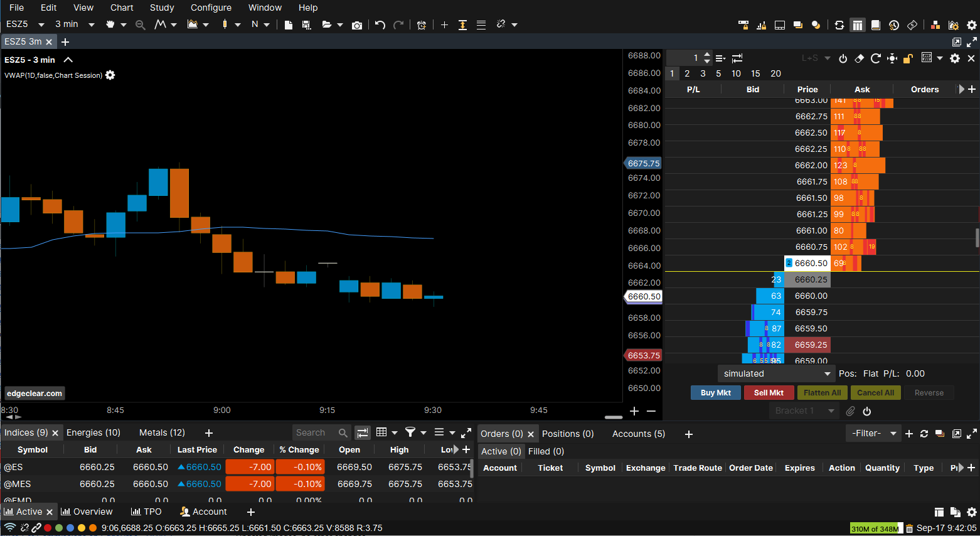980x536 pixels.
Task: Toggle the power button in DOM header
Action: point(843,58)
